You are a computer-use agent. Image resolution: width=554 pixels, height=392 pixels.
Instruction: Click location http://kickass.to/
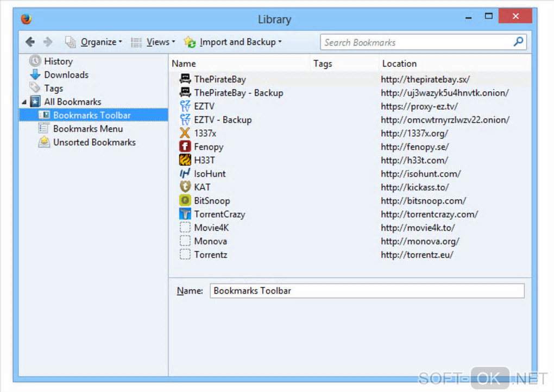[415, 187]
